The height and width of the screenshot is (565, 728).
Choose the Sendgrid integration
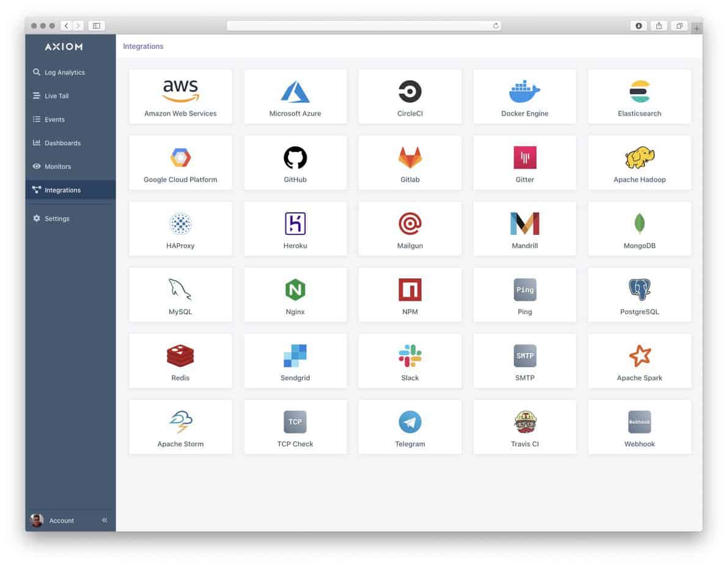point(295,361)
